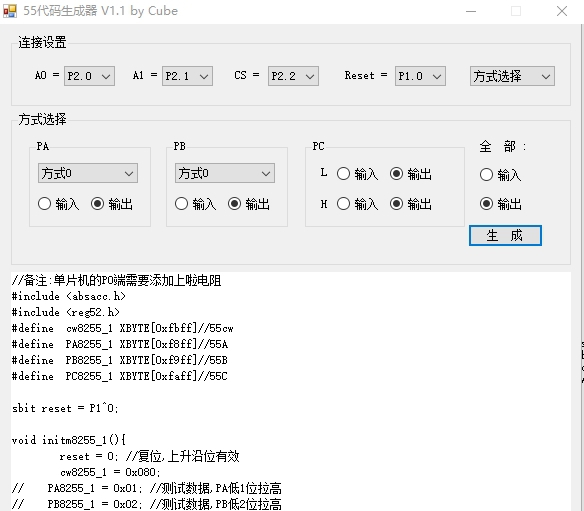
Task: Minimize the 55代码生成器 window
Action: [x=471, y=11]
